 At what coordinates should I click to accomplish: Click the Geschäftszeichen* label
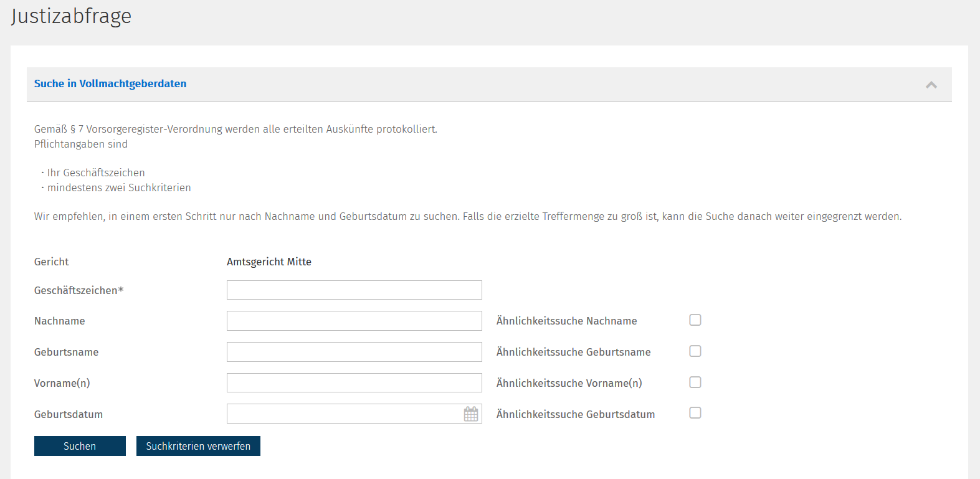[79, 290]
